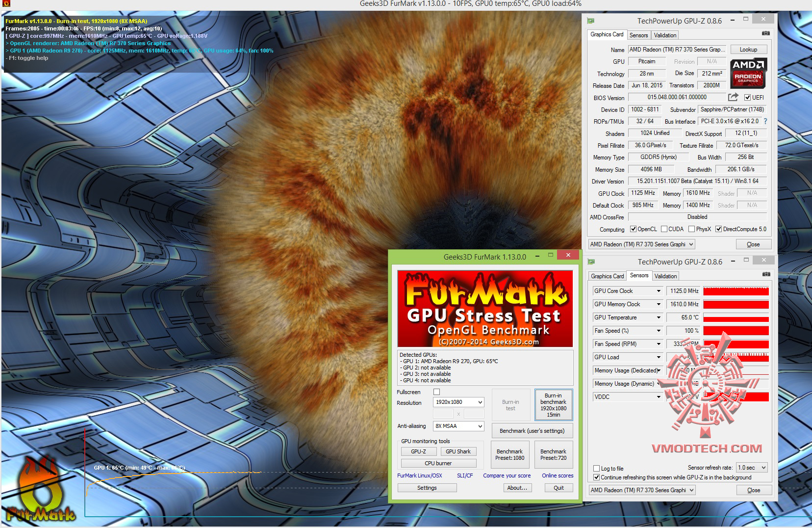
Task: Expand the VDDC sensor dropdown arrow
Action: (659, 397)
